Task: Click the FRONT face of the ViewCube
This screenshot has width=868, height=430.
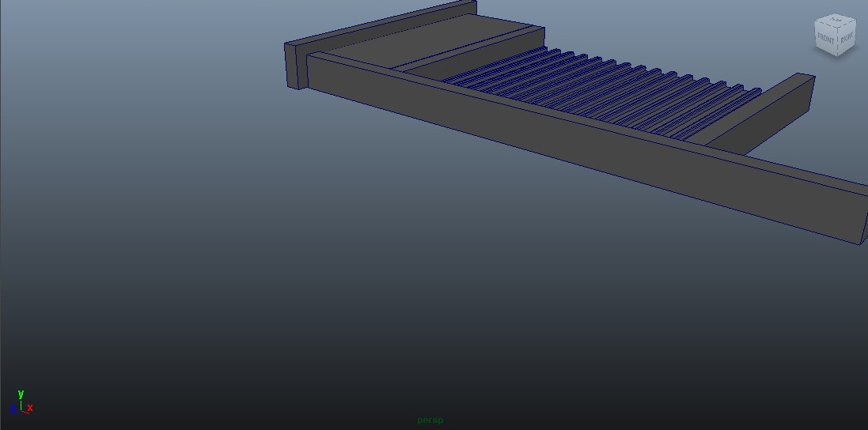Action: pos(826,40)
